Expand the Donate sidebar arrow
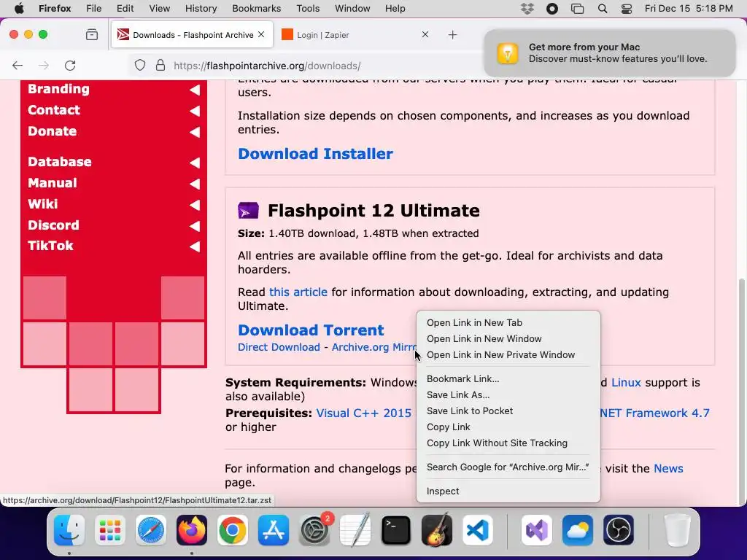This screenshot has width=747, height=560. point(194,132)
